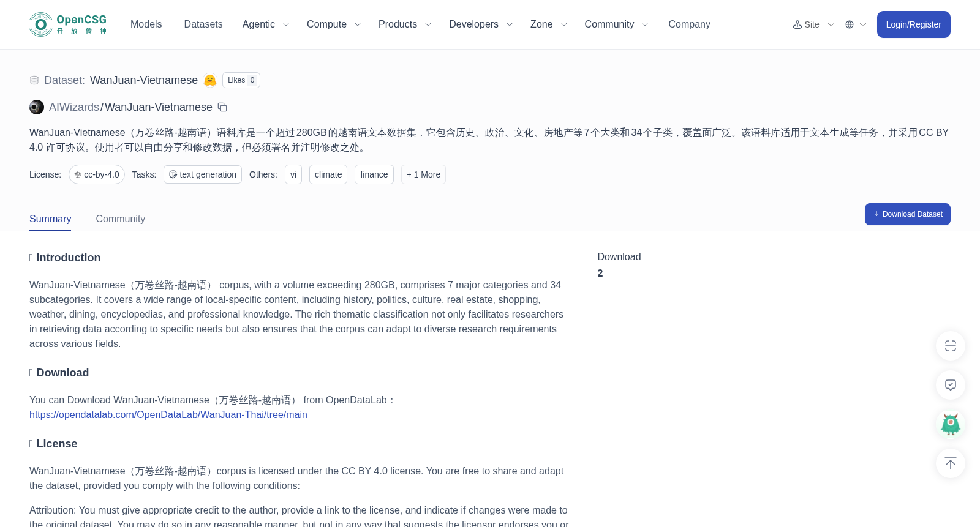Viewport: 980px width, 527px height.
Task: Switch to the Community tab
Action: (121, 219)
